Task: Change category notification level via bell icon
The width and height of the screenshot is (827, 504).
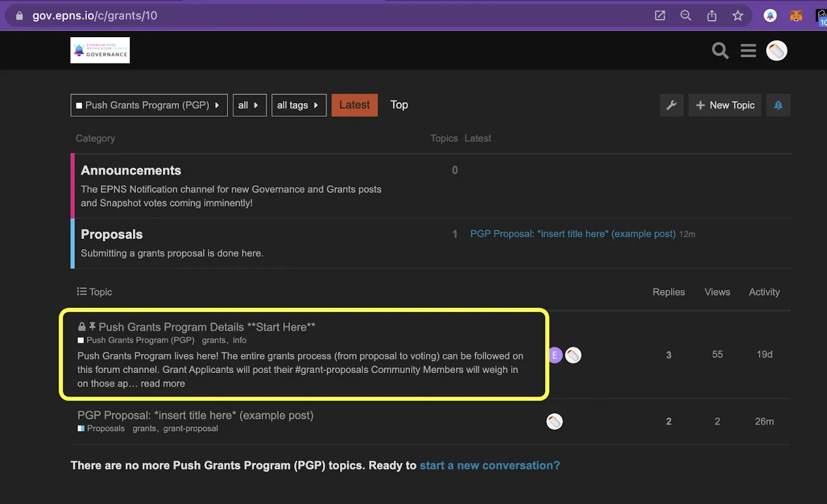Action: click(778, 105)
